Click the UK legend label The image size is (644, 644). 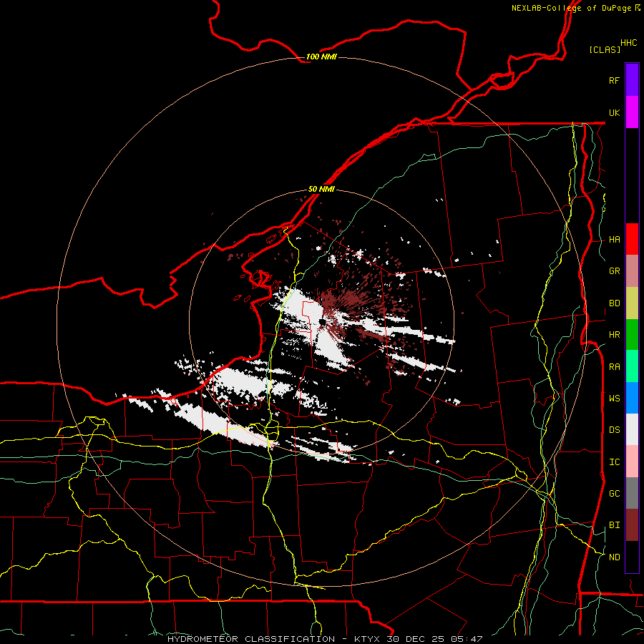(x=614, y=112)
